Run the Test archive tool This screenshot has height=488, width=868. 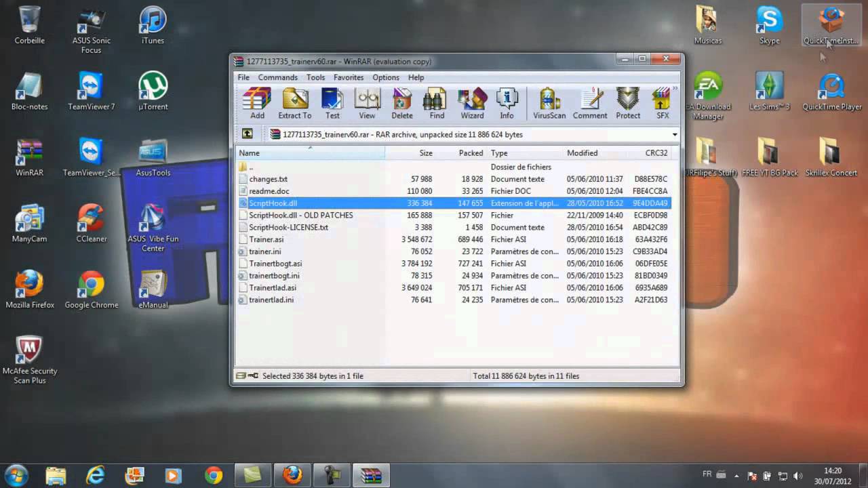[332, 104]
